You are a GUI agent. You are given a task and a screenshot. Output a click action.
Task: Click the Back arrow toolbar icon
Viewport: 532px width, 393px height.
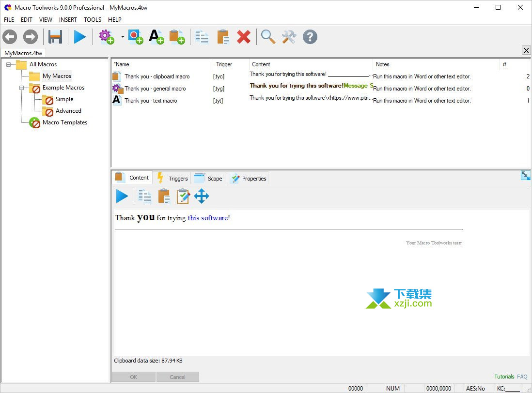10,37
